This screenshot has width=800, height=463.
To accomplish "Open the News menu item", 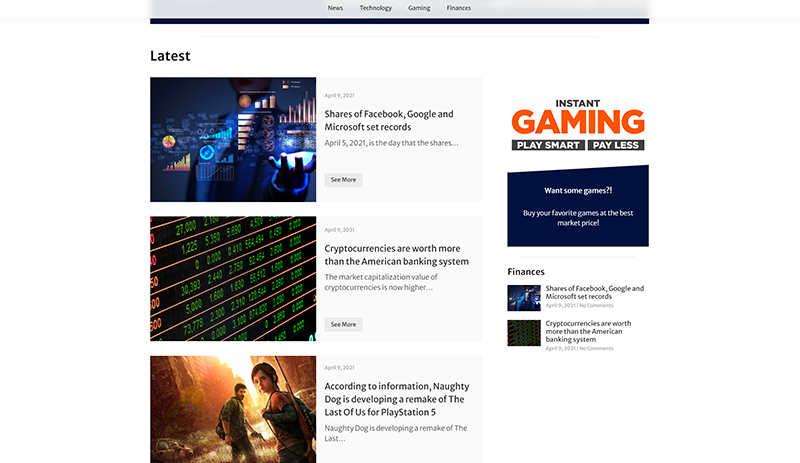I will [x=335, y=8].
